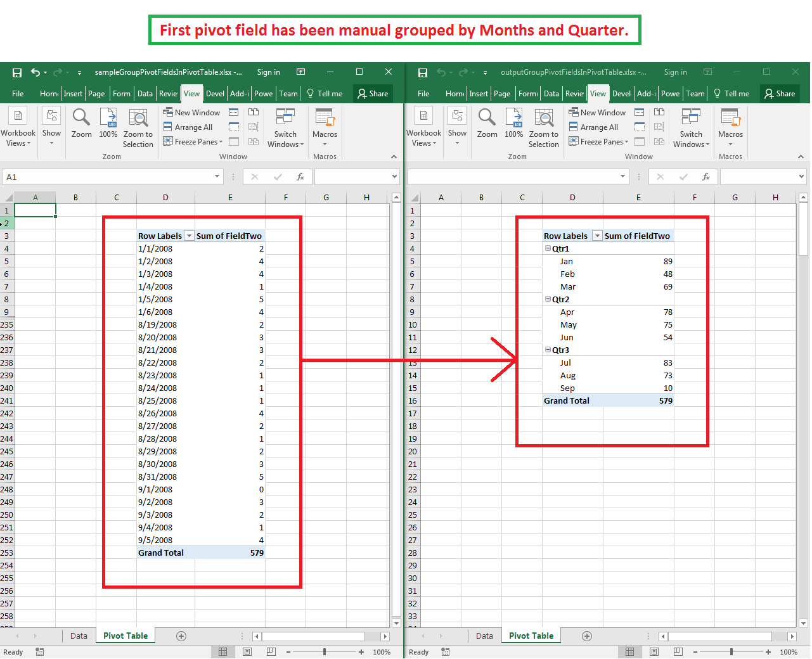
Task: Click the Name Box on the left workbook
Action: coord(111,177)
